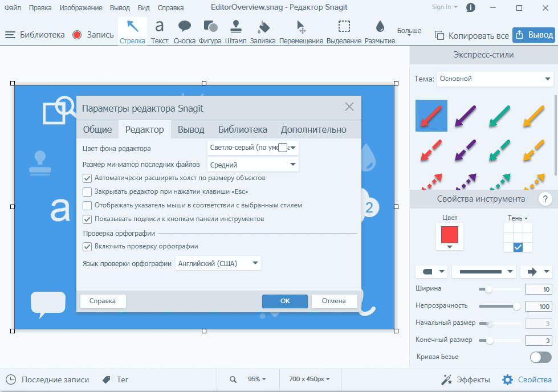Apply the dashed red arrow quick style

[x=431, y=150]
